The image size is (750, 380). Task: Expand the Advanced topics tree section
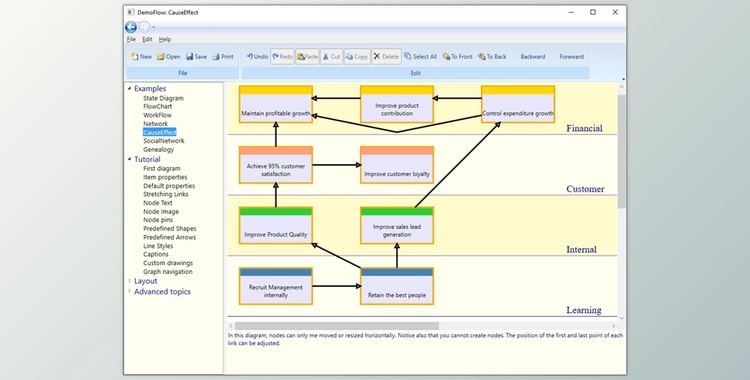tap(129, 291)
